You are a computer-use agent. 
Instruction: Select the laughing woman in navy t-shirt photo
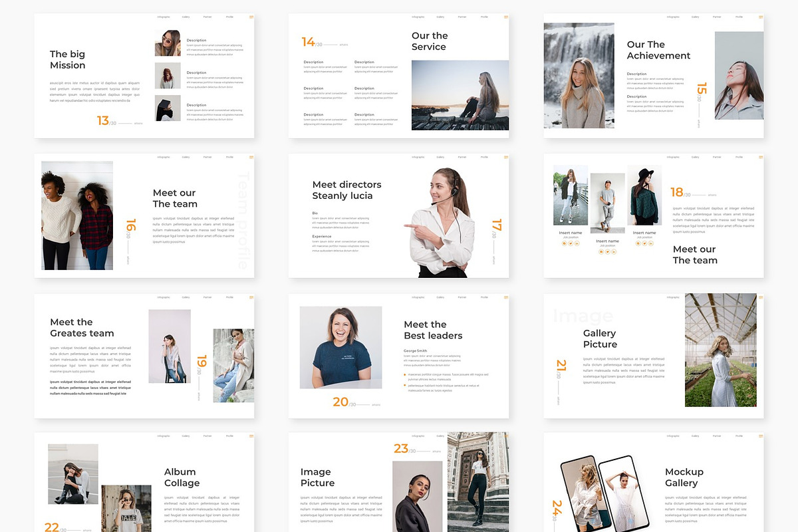340,347
